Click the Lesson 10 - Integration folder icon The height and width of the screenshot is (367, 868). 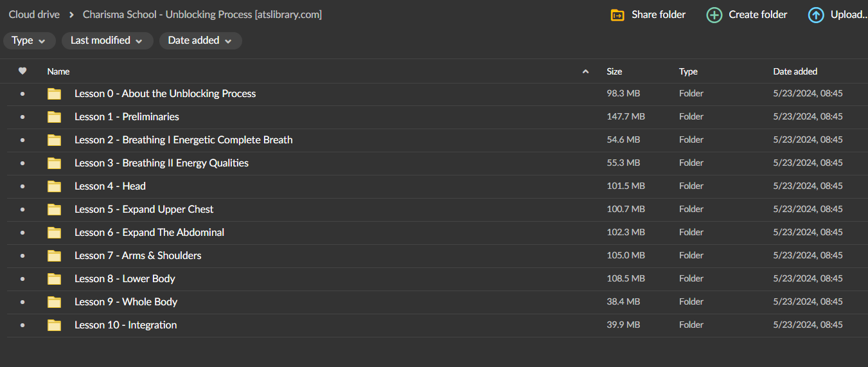55,325
